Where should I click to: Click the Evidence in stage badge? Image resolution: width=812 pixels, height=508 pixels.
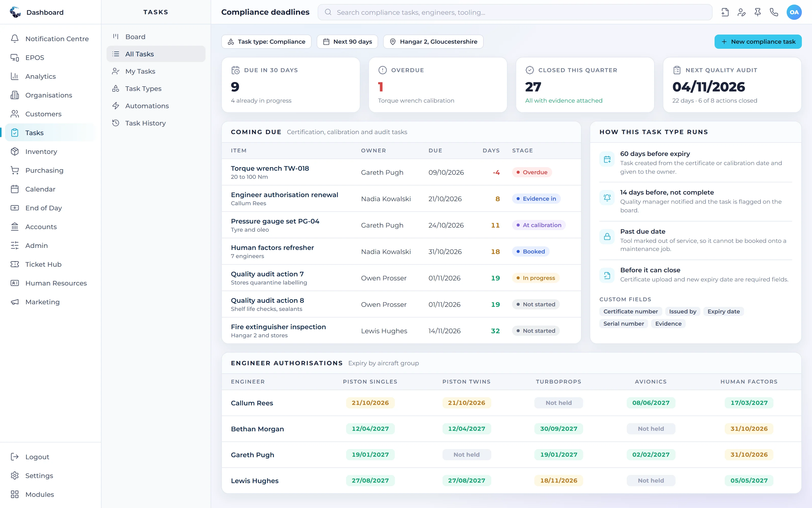536,199
